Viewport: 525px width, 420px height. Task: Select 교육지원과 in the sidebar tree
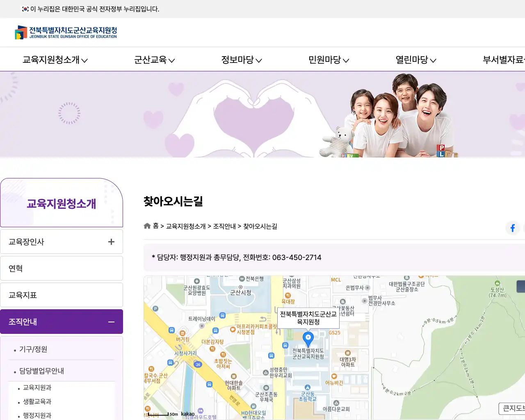[37, 387]
